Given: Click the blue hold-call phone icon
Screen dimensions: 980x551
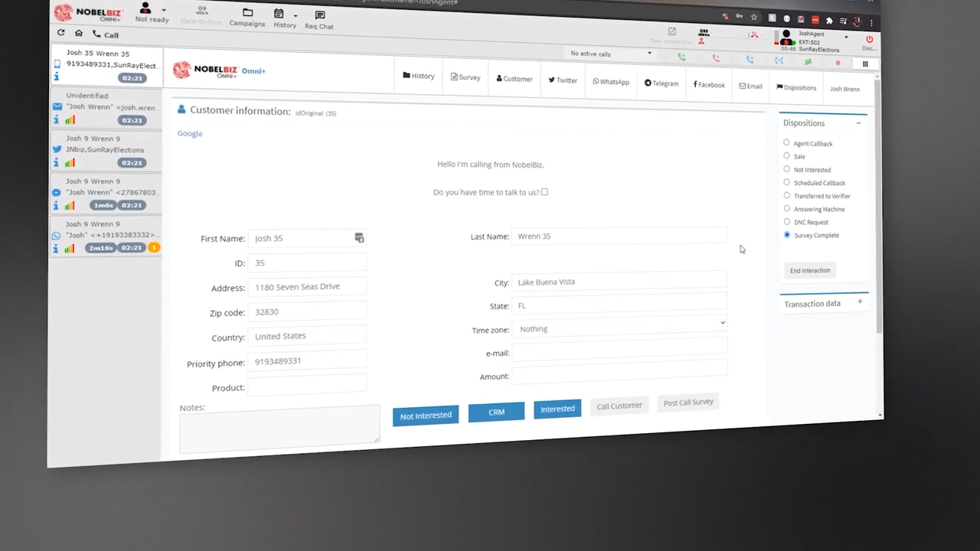Looking at the screenshot, I should [750, 59].
